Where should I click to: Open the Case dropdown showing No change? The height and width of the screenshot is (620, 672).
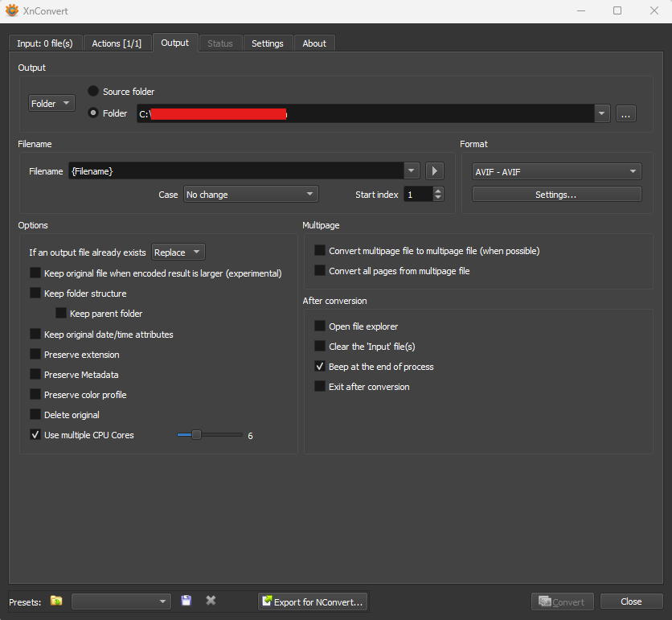click(x=250, y=194)
